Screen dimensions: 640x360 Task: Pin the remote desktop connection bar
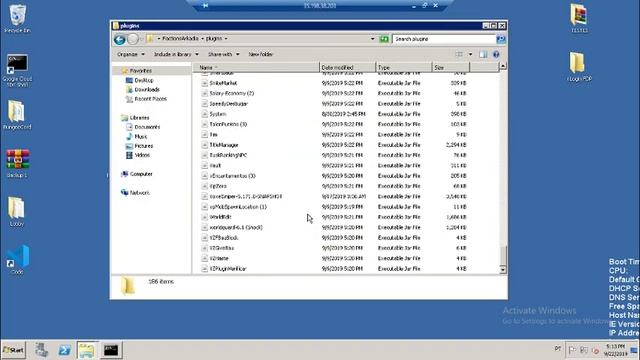pos(205,5)
